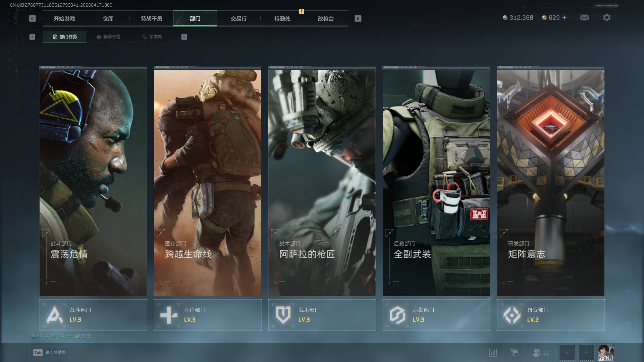The width and height of the screenshot is (644, 362).
Task: Open the friends list icon showing 21
Action: (x=540, y=353)
